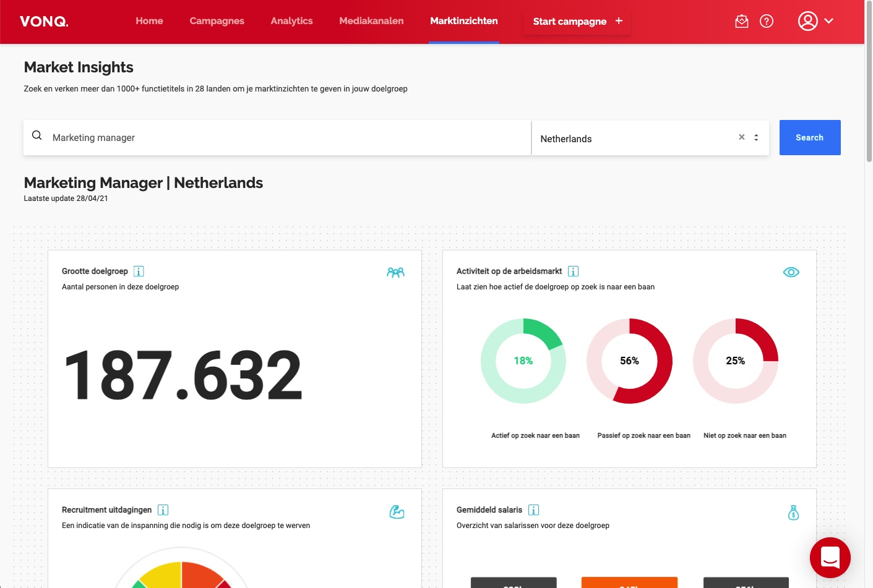Click the 187.632 audience size number

pyautogui.click(x=183, y=375)
